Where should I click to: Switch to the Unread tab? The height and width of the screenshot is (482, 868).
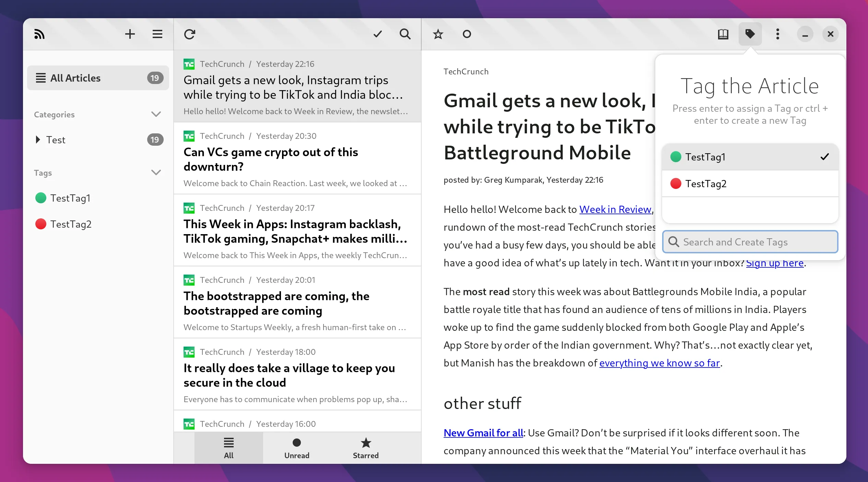coord(297,448)
